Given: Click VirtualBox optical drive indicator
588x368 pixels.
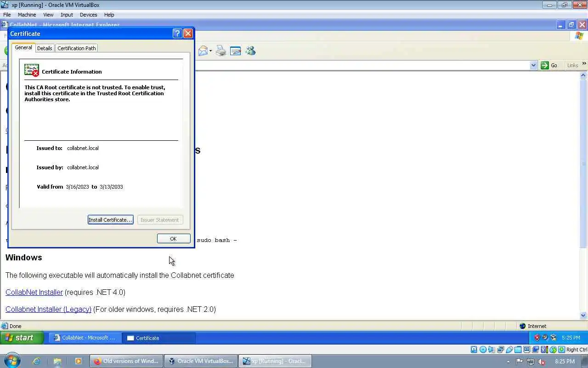Looking at the screenshot, I should click(483, 350).
